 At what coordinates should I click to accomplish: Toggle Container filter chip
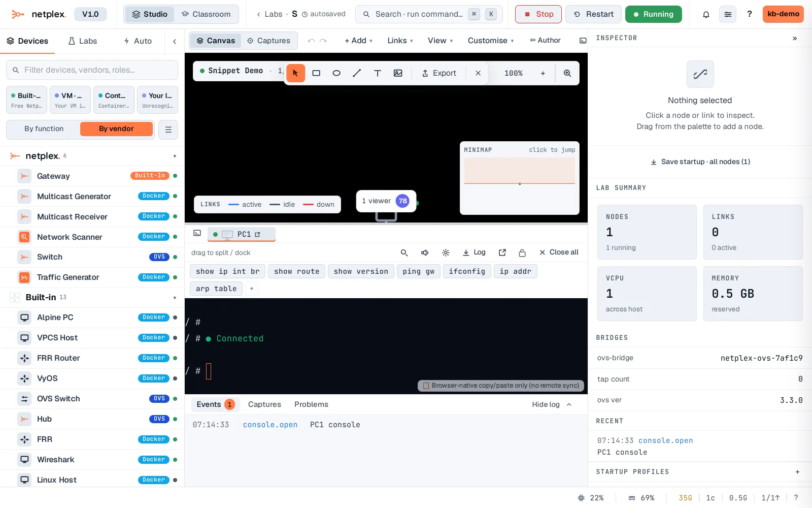114,100
